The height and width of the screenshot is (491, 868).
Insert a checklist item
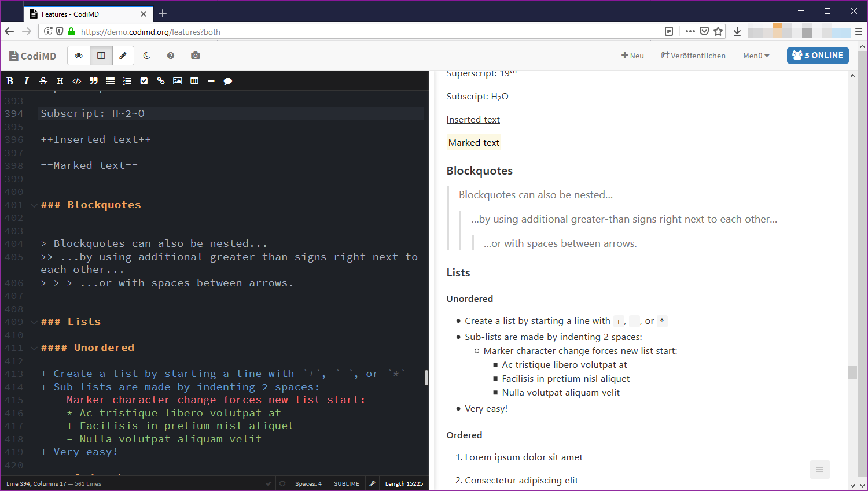coord(144,81)
